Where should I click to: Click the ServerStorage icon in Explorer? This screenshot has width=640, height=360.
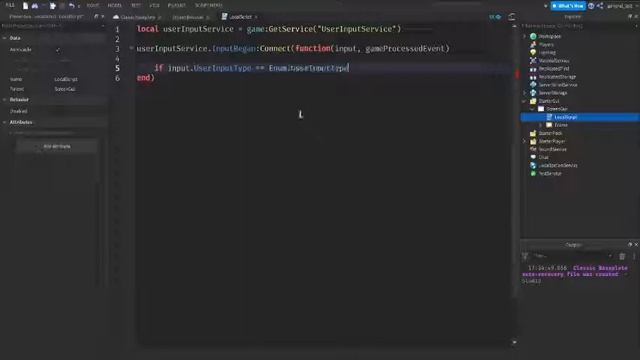[533, 93]
